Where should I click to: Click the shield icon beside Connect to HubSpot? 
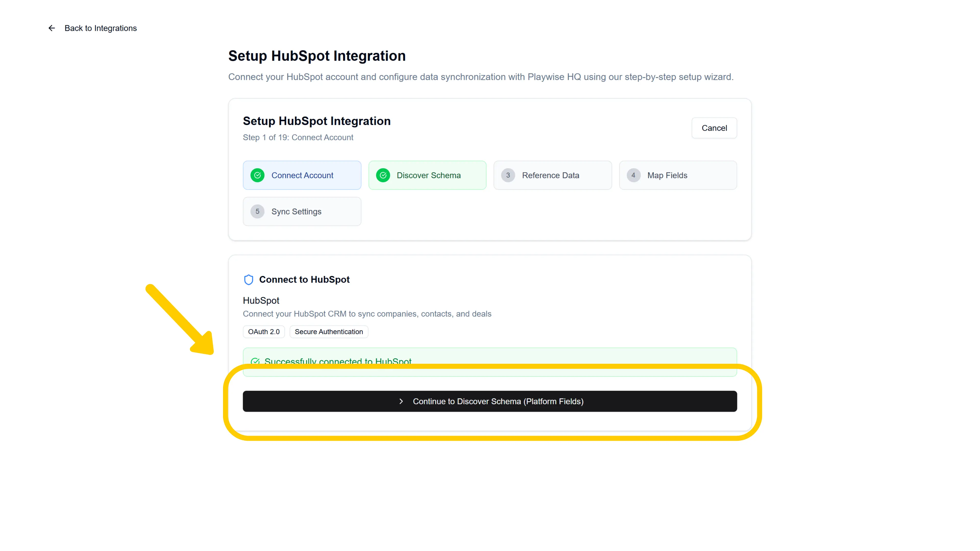[x=248, y=280]
